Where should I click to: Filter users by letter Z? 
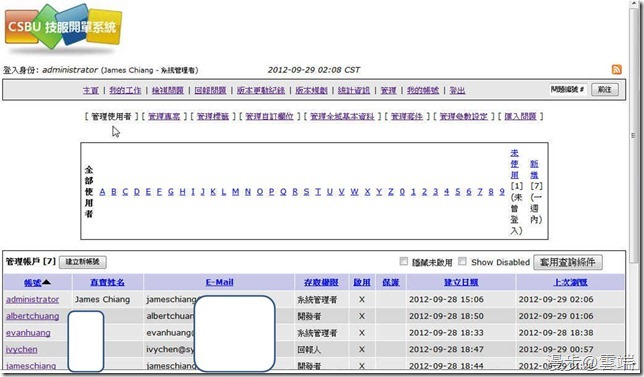pyautogui.click(x=391, y=191)
